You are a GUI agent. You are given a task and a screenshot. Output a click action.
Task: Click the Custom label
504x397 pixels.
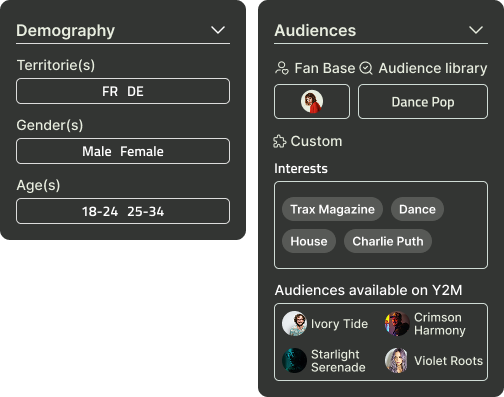pyautogui.click(x=316, y=141)
